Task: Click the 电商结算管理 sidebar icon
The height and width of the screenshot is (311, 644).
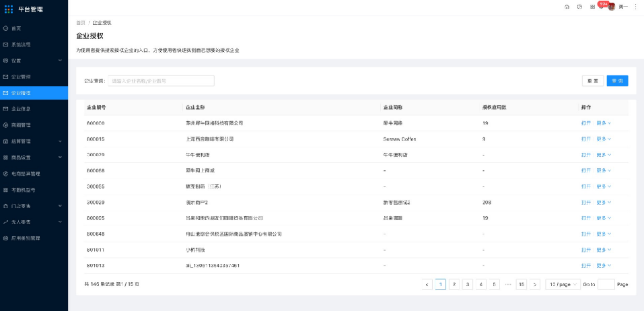Action: pos(5,174)
